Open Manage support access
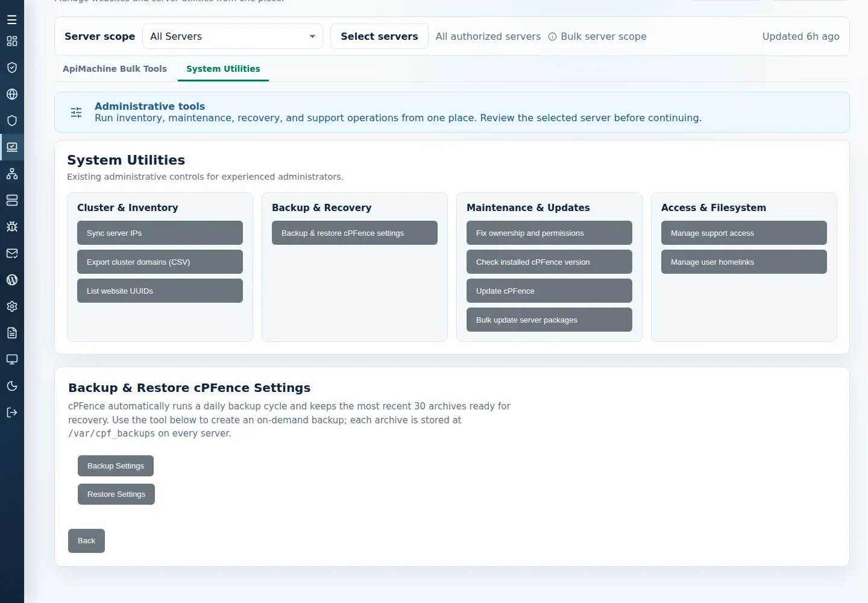The height and width of the screenshot is (603, 868). [744, 233]
